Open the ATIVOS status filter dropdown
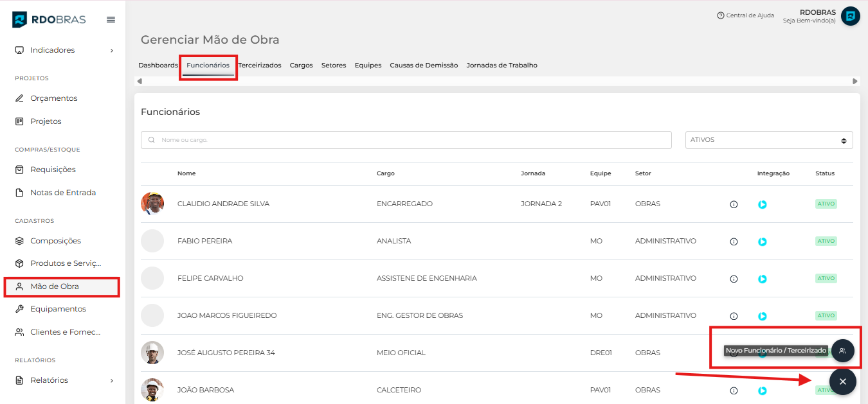868x404 pixels. tap(768, 140)
